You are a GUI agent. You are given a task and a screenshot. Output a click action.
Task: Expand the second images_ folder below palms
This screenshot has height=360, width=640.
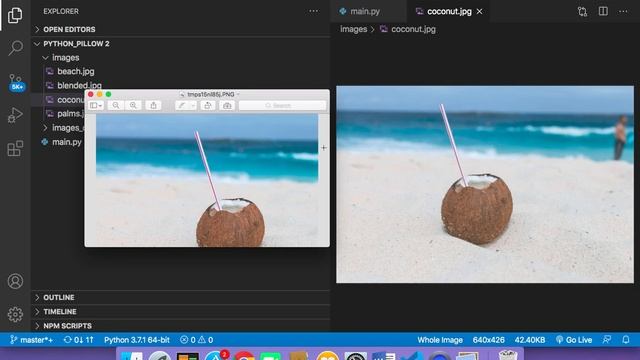click(64, 128)
